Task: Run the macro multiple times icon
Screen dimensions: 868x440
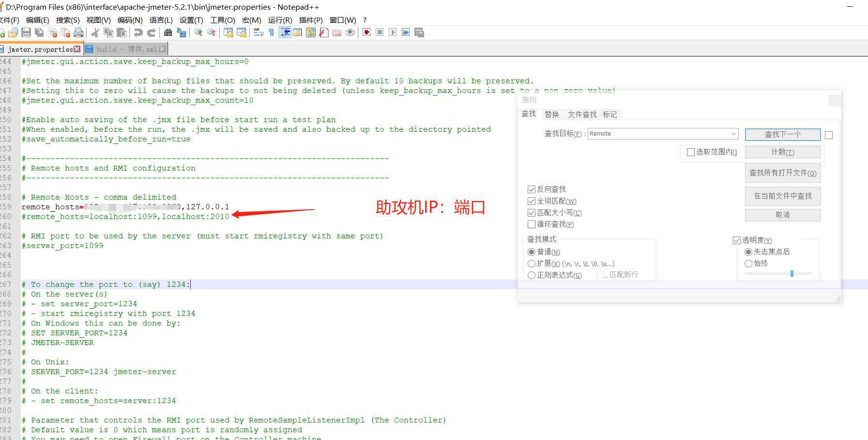Action: 406,32
